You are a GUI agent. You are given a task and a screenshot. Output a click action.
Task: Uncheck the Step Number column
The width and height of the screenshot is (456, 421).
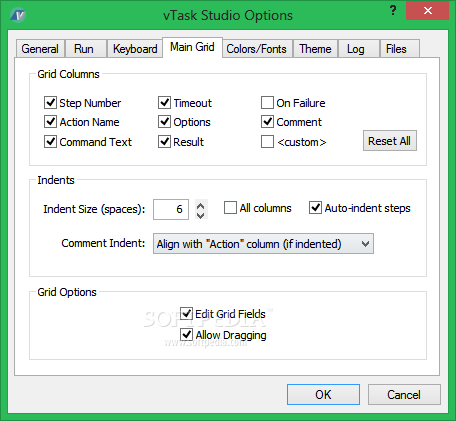tap(50, 103)
